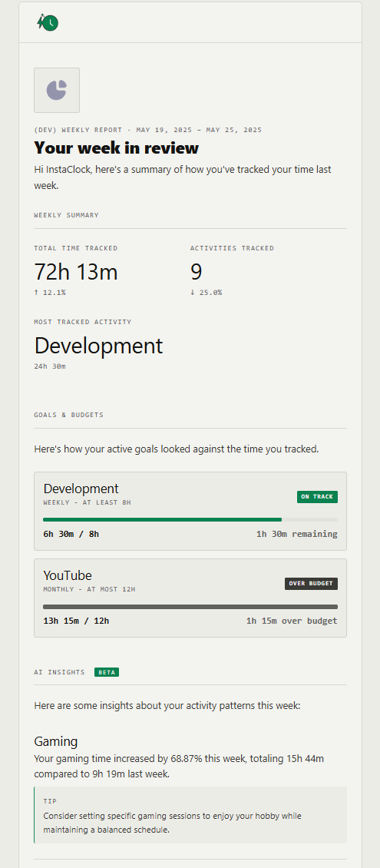Click the gaming sessions tip text

173,823
